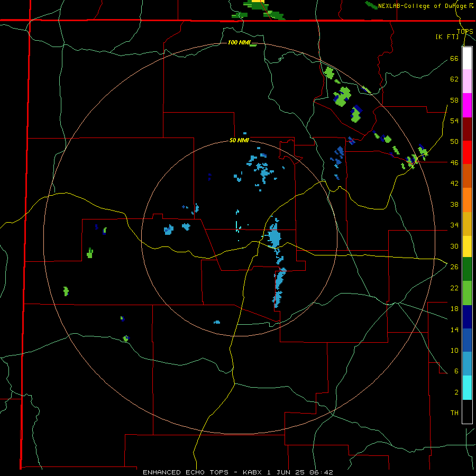Click the dark red swatch between 50 and 54
This screenshot has height=476, width=476.
(467, 129)
